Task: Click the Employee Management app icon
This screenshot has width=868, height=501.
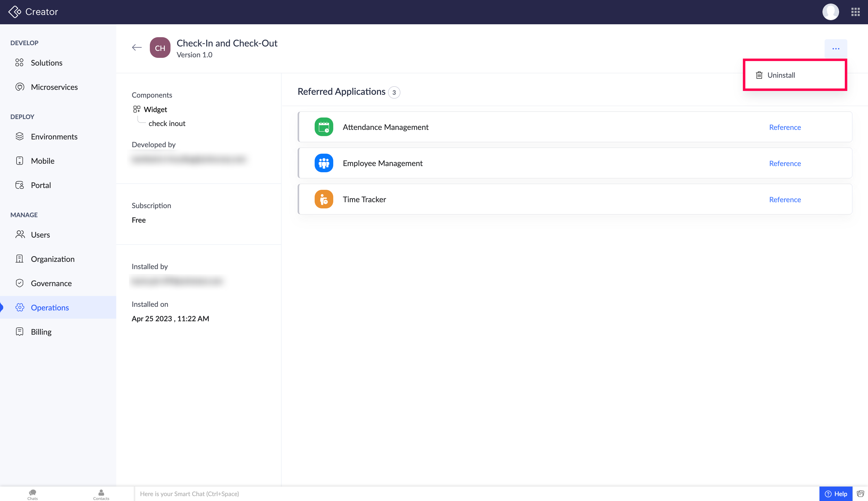Action: click(x=323, y=163)
